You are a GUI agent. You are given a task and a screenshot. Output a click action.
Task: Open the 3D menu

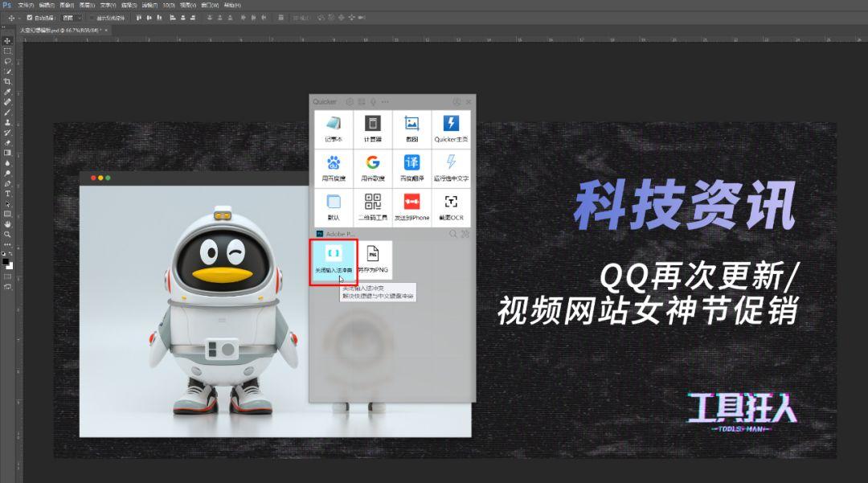169,5
